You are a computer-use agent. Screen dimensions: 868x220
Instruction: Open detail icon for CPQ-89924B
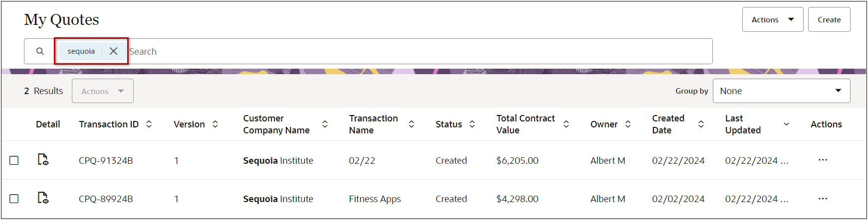click(43, 198)
